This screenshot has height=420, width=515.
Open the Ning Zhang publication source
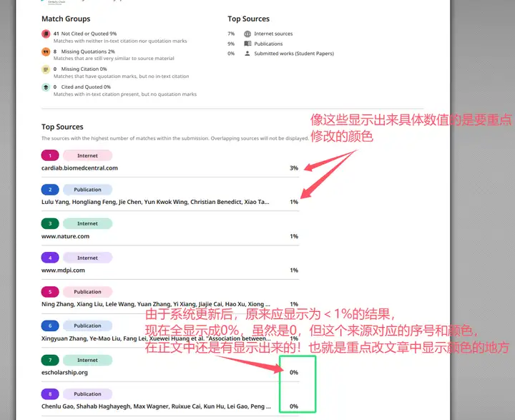(x=156, y=304)
